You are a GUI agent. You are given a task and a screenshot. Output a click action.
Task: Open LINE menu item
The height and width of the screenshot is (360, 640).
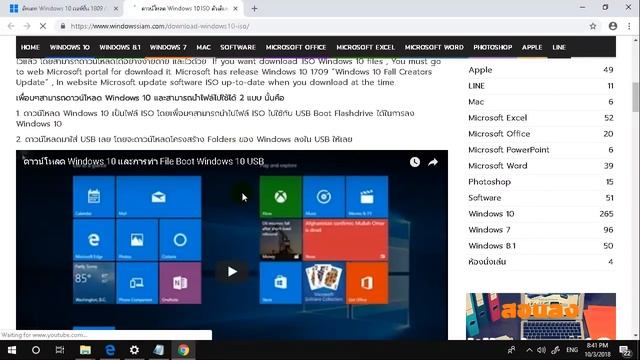click(559, 47)
